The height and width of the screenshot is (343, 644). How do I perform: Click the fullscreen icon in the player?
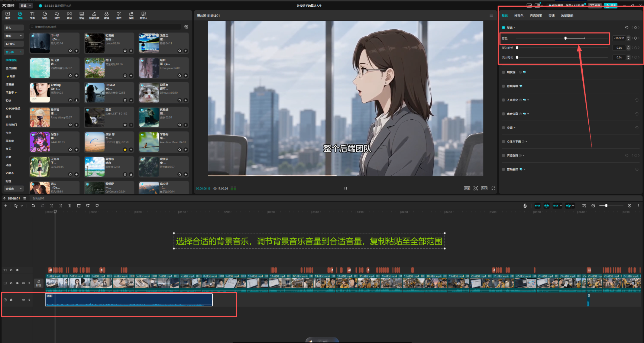[493, 188]
